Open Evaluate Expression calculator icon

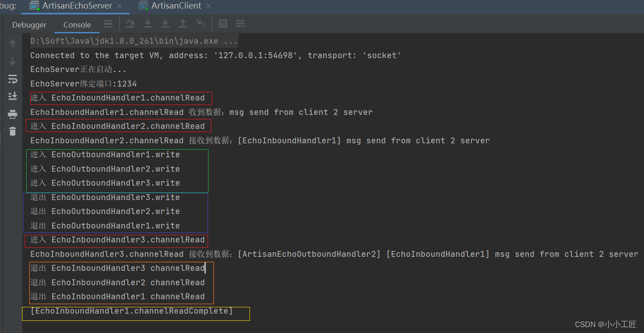point(223,23)
